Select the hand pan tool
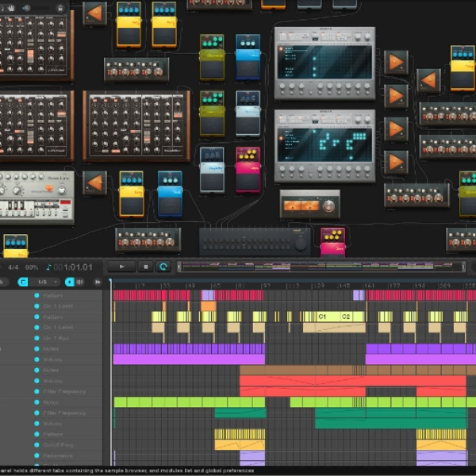The width and height of the screenshot is (476, 476). click(x=11, y=8)
